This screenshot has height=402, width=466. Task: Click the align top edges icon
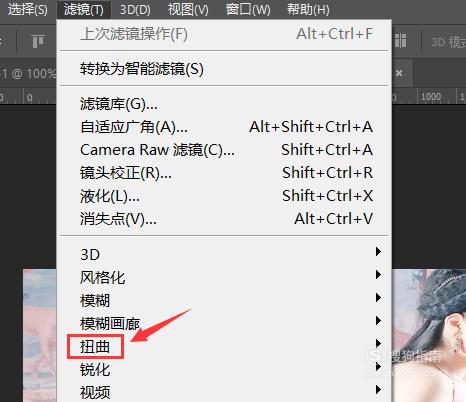click(38, 41)
